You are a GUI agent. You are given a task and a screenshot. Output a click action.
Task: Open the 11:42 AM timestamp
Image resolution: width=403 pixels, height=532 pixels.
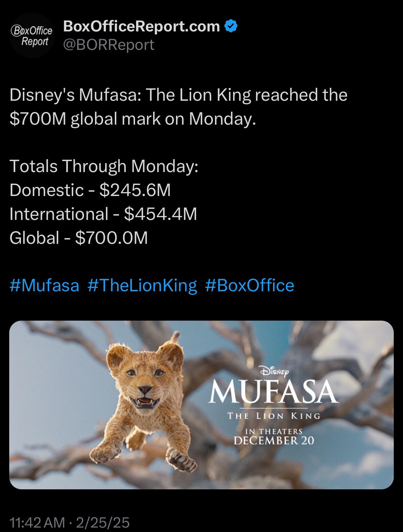[37, 522]
